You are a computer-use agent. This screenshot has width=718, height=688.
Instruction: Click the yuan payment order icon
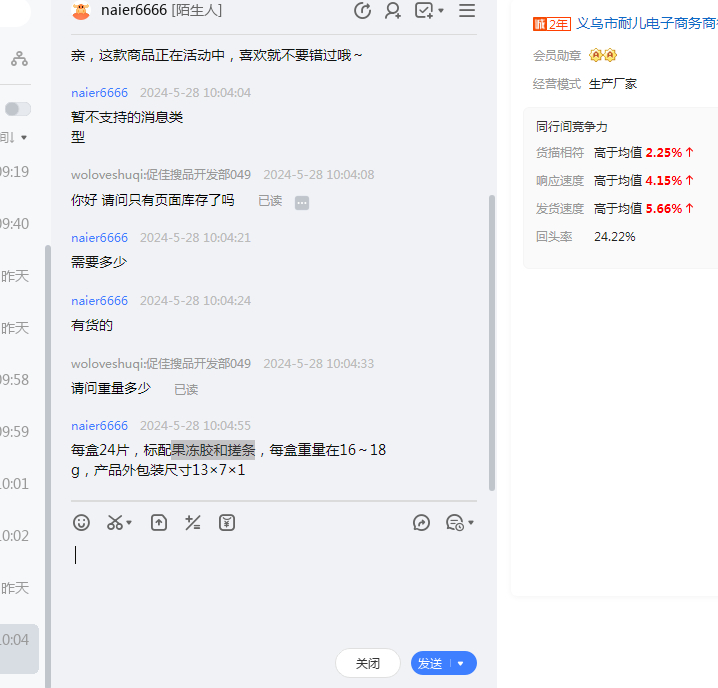click(x=227, y=522)
